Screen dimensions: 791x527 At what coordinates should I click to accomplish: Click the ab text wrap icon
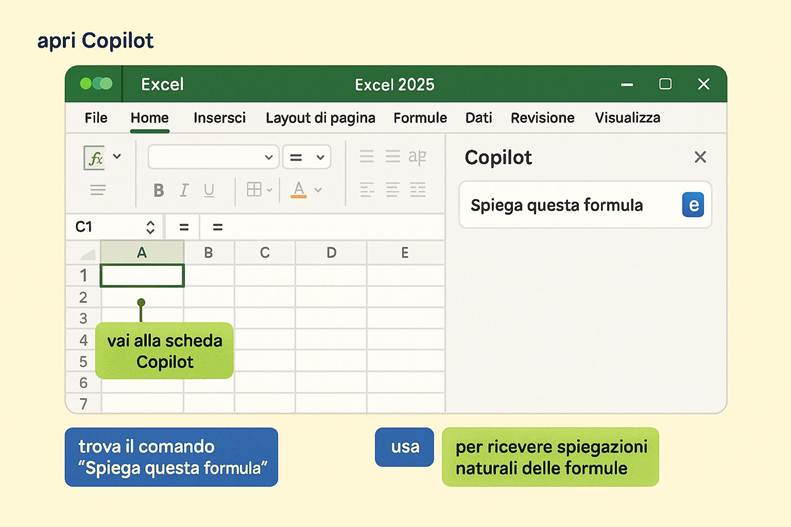(417, 157)
